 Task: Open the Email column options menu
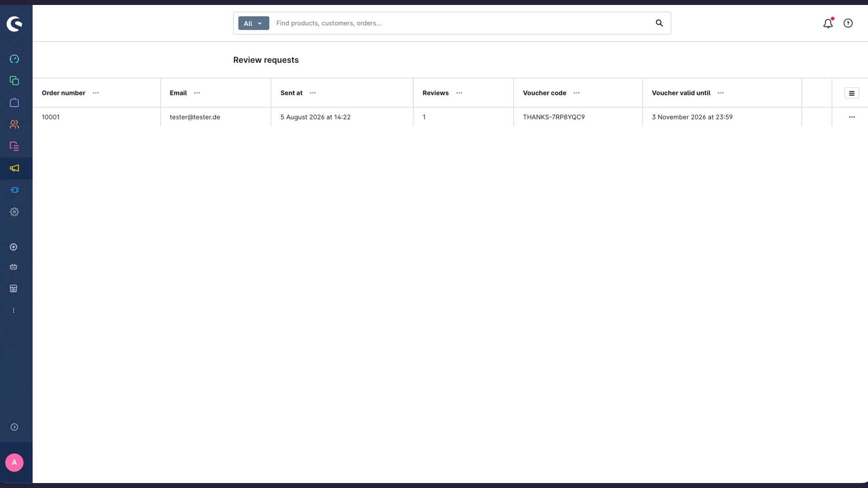pos(197,93)
